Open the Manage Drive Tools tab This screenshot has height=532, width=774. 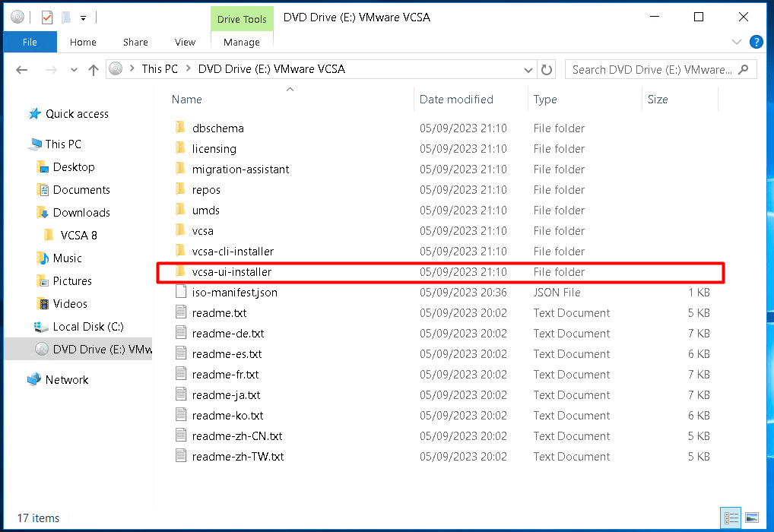[241, 43]
